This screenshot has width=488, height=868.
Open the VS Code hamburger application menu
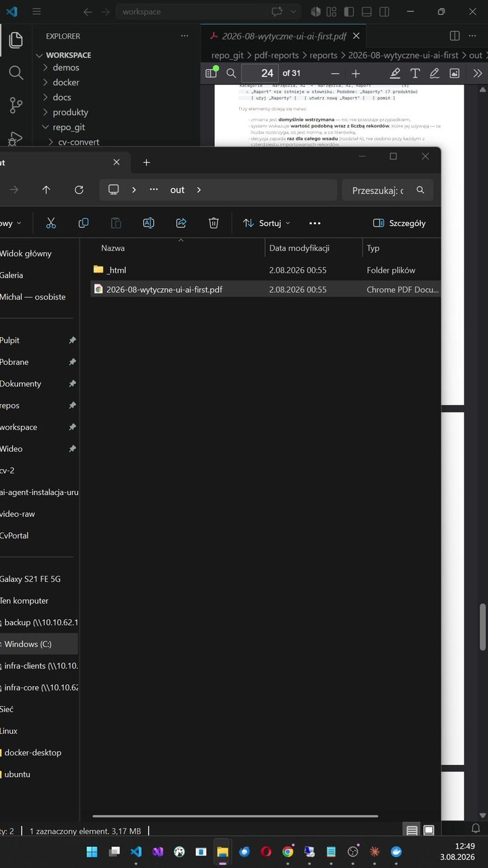37,12
